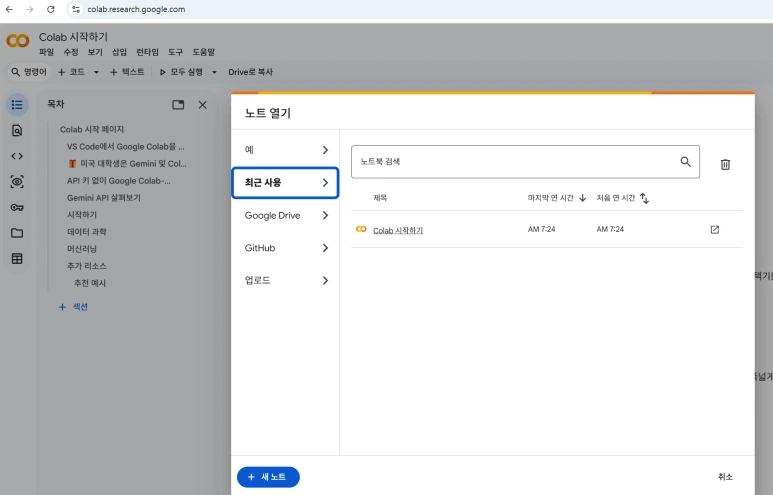The height and width of the screenshot is (495, 773).
Task: Select VS Code에서 Google Colab outline item
Action: pos(125,147)
